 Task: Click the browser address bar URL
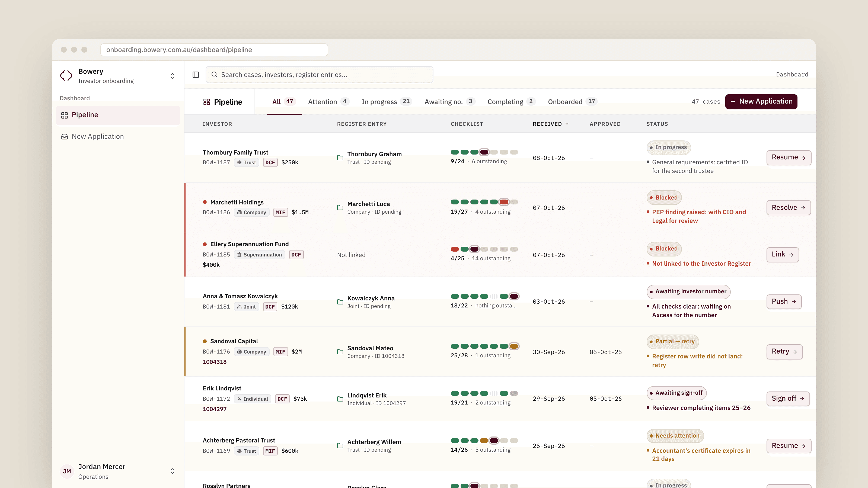point(214,50)
